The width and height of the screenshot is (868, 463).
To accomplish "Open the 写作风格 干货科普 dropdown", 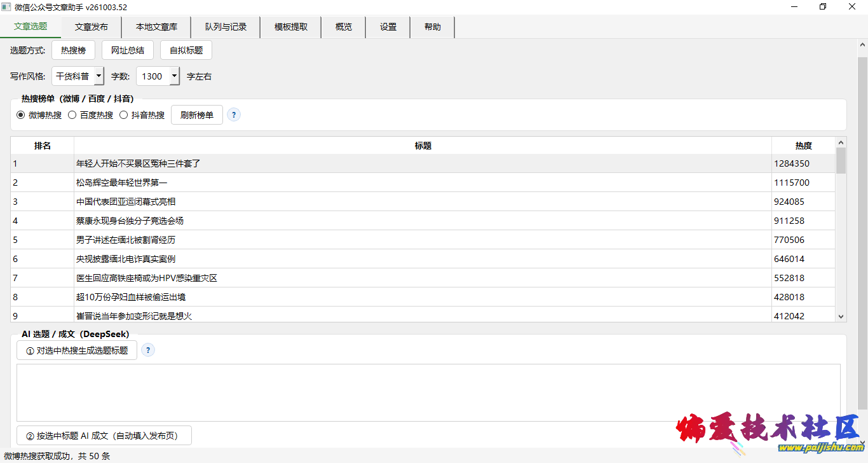I will pos(78,76).
